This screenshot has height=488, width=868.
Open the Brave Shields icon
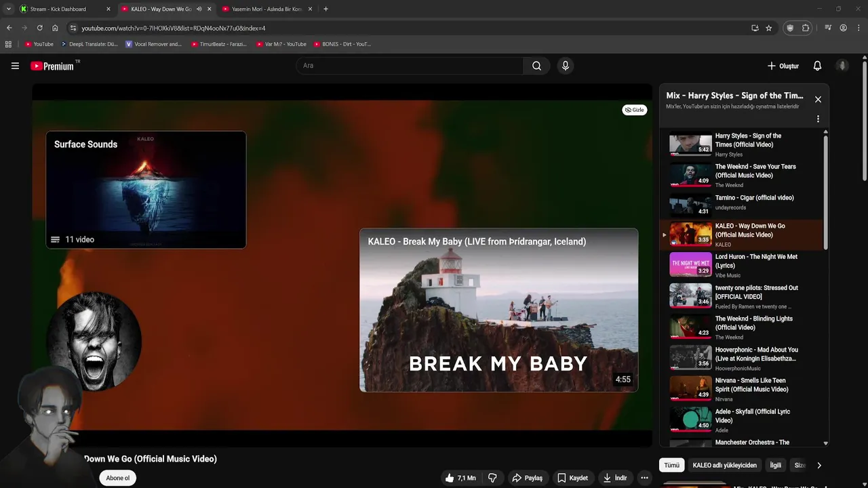pyautogui.click(x=790, y=28)
